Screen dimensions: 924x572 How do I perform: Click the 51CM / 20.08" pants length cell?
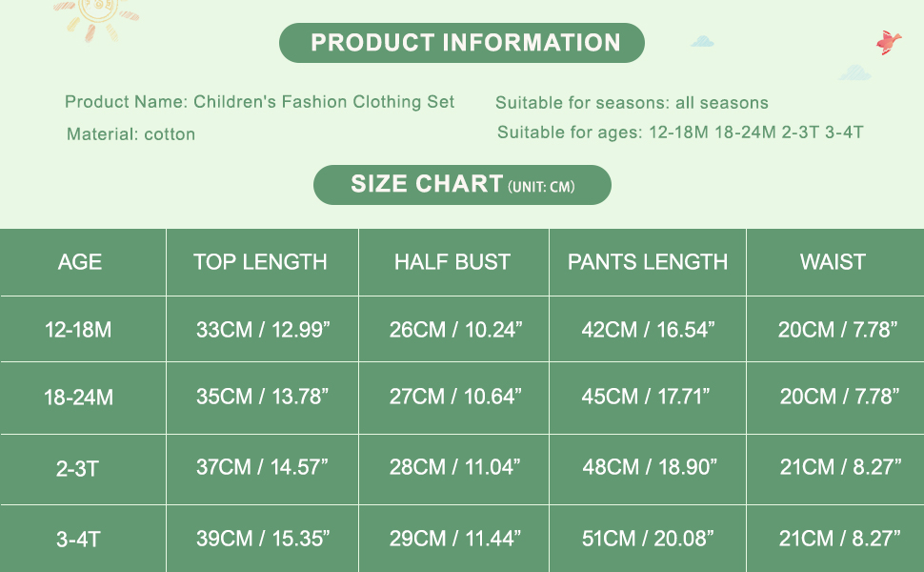tap(648, 539)
